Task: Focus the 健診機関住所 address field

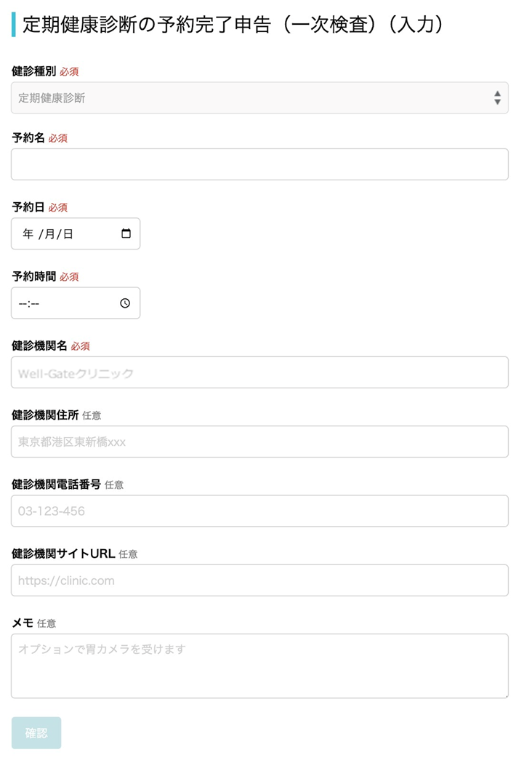Action: tap(259, 442)
